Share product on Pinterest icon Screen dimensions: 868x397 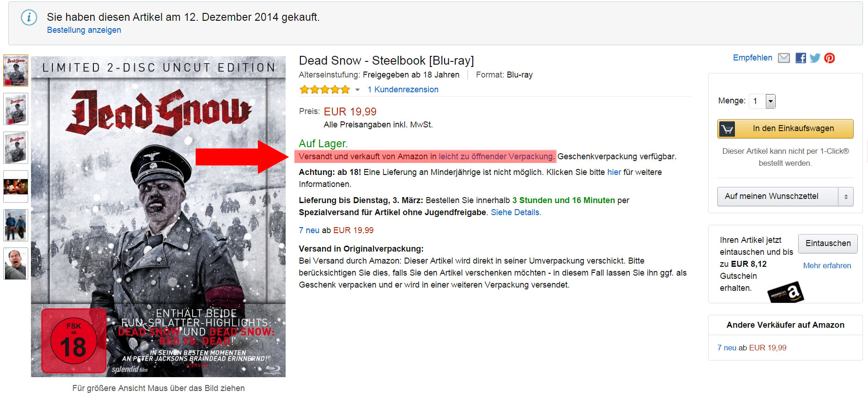pyautogui.click(x=830, y=58)
